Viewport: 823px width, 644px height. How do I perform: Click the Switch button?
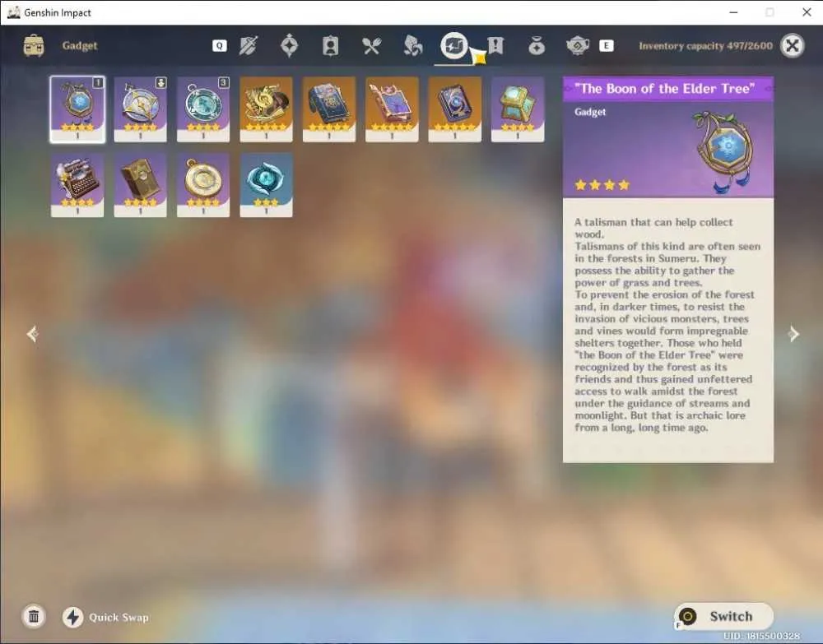[x=723, y=616]
